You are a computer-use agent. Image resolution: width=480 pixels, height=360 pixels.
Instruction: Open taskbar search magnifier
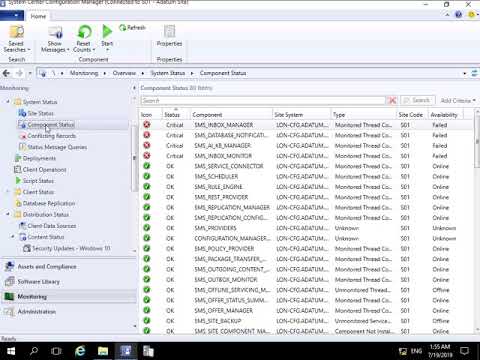(33, 351)
